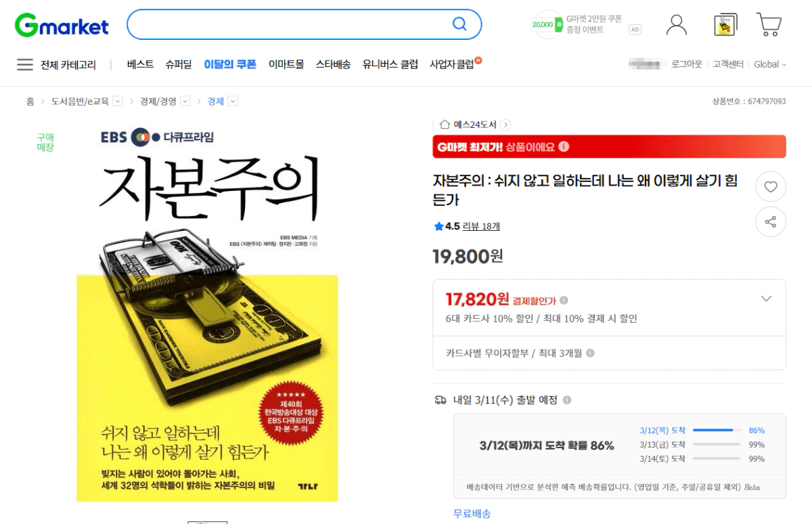Viewport: 812px width, 524px height.
Task: Open the 스타배송 menu item
Action: coord(333,64)
